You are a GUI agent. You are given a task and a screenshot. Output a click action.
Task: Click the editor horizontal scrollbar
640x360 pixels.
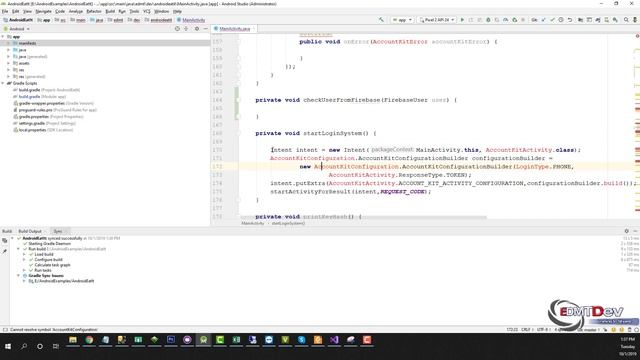[364, 217]
